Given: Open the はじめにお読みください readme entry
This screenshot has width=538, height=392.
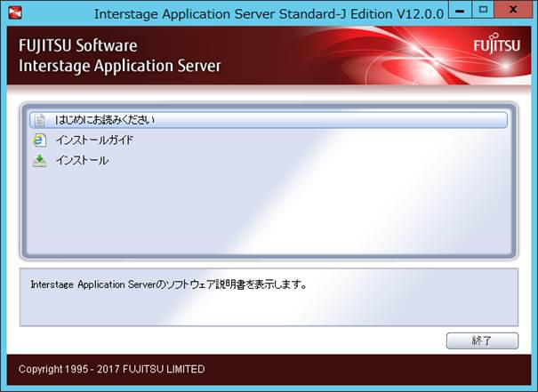Looking at the screenshot, I should 269,120.
